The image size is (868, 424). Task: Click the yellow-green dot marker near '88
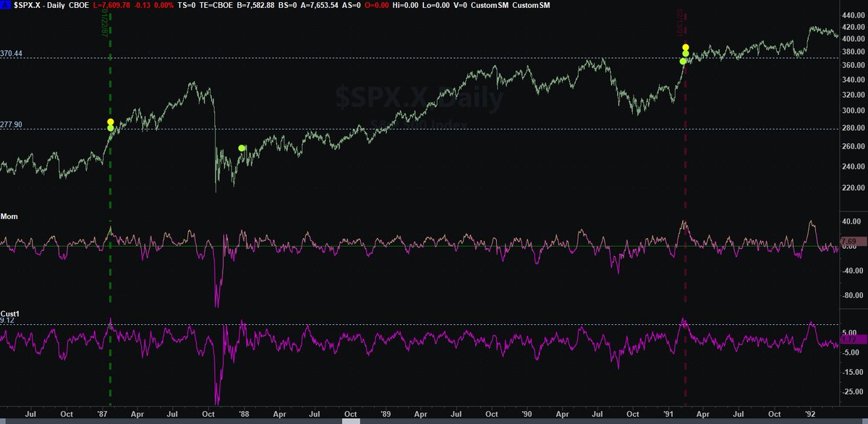(x=242, y=148)
